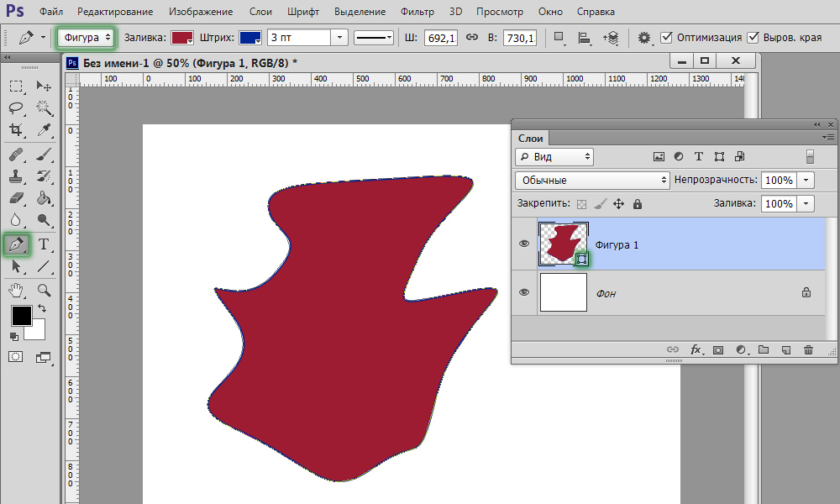The width and height of the screenshot is (840, 504).
Task: Activate the Hand tool
Action: tap(16, 290)
